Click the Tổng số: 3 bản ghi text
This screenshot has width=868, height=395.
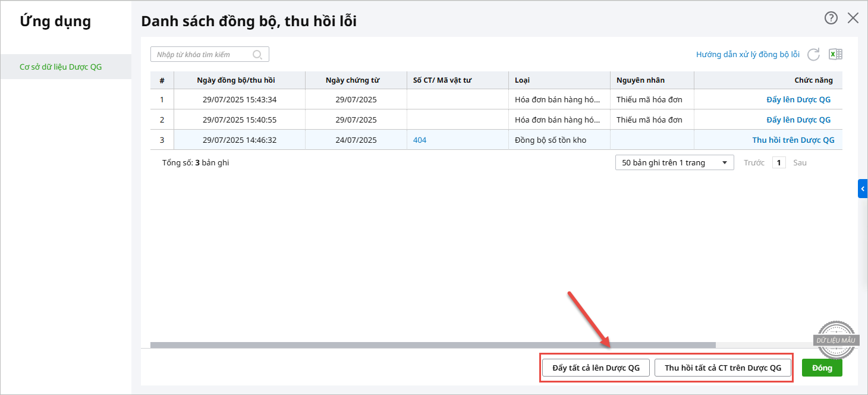coord(196,162)
